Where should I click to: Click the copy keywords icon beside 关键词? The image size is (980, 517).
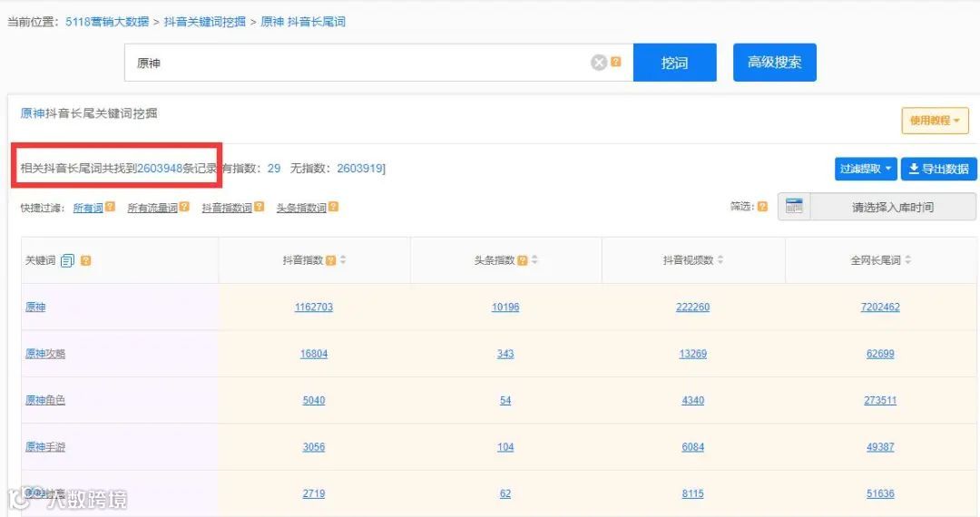[67, 260]
